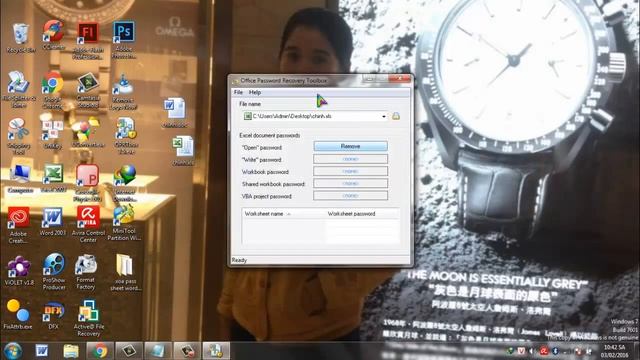Click the volume speaker tray icon
This screenshot has height=360, width=640.
pyautogui.click(x=532, y=351)
